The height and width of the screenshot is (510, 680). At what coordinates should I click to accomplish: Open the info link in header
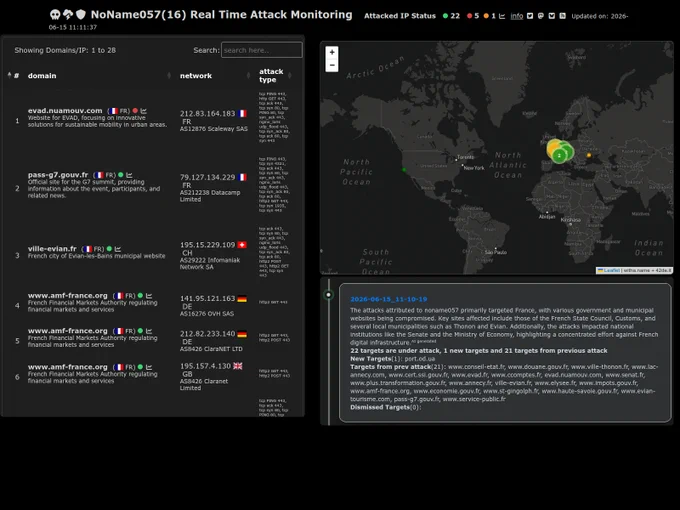517,16
